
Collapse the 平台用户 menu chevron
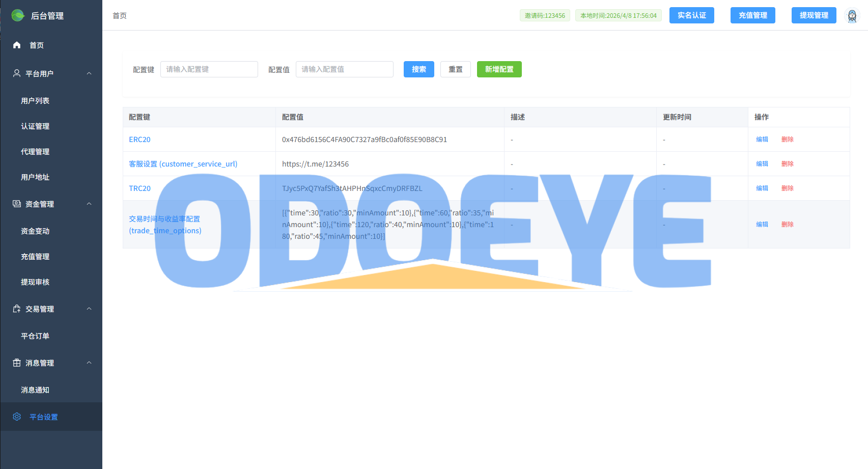pyautogui.click(x=89, y=73)
